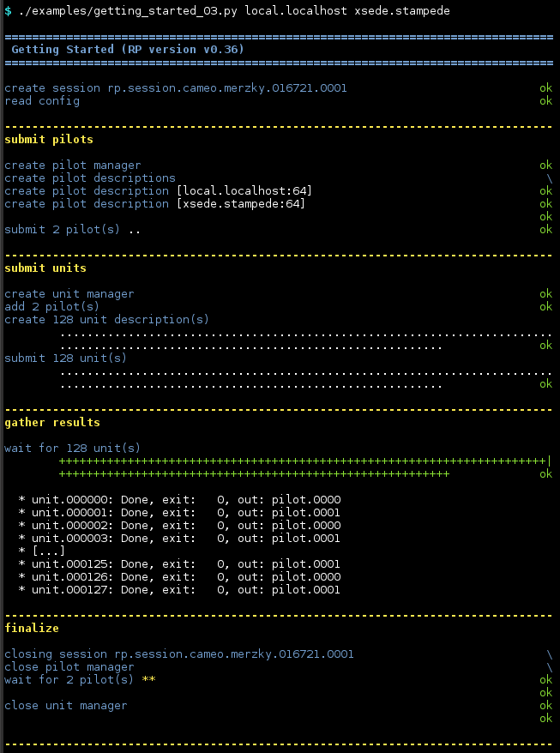This screenshot has width=560, height=753.
Task: Click the row for unit.000127
Action: tap(179, 590)
